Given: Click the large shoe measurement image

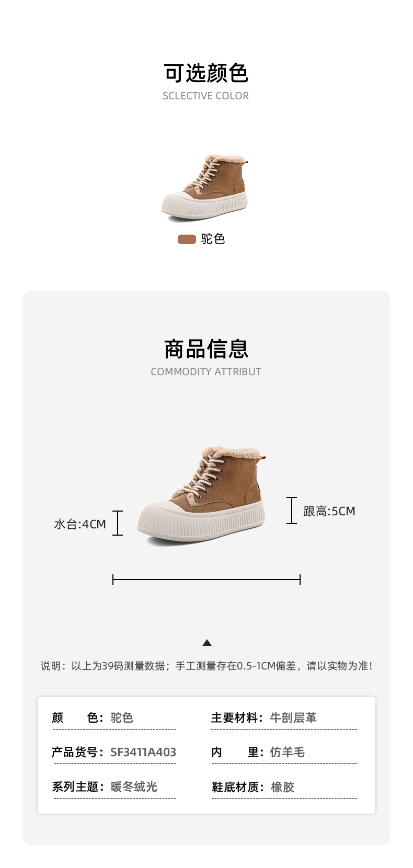Looking at the screenshot, I should [202, 496].
